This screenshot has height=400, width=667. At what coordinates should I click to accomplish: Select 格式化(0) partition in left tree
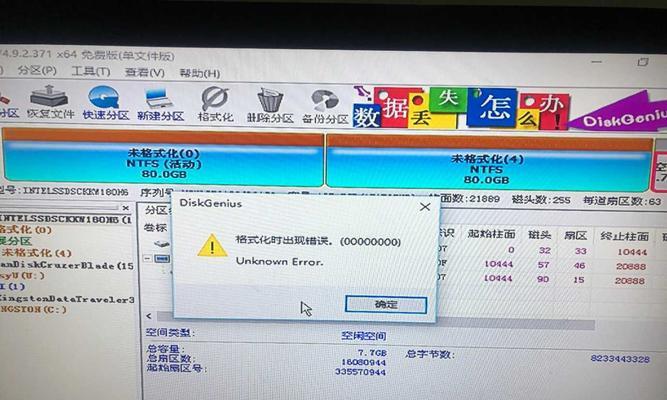point(26,230)
